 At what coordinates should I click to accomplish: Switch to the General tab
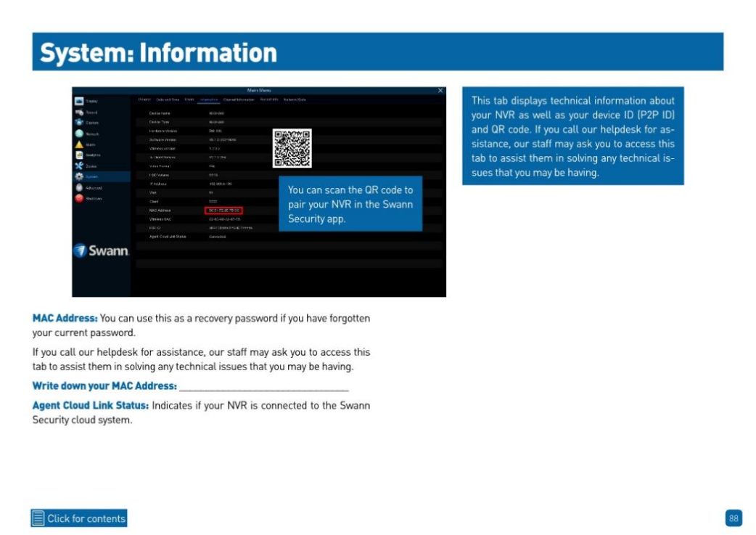click(x=144, y=99)
